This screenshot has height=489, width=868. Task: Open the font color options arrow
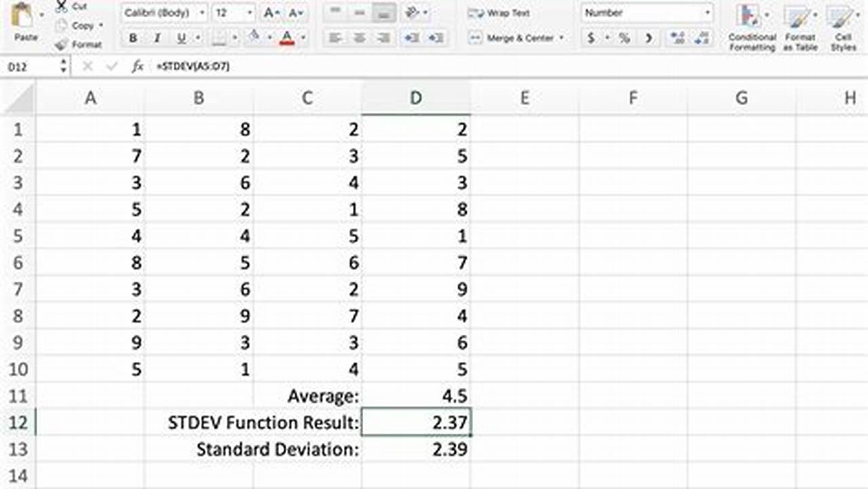(303, 38)
